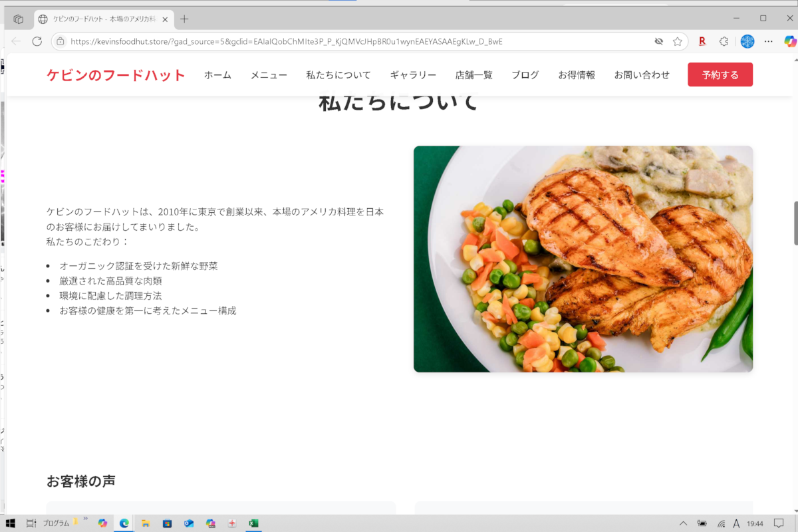
Task: Open the お問い合わせ navigation link
Action: (x=642, y=75)
